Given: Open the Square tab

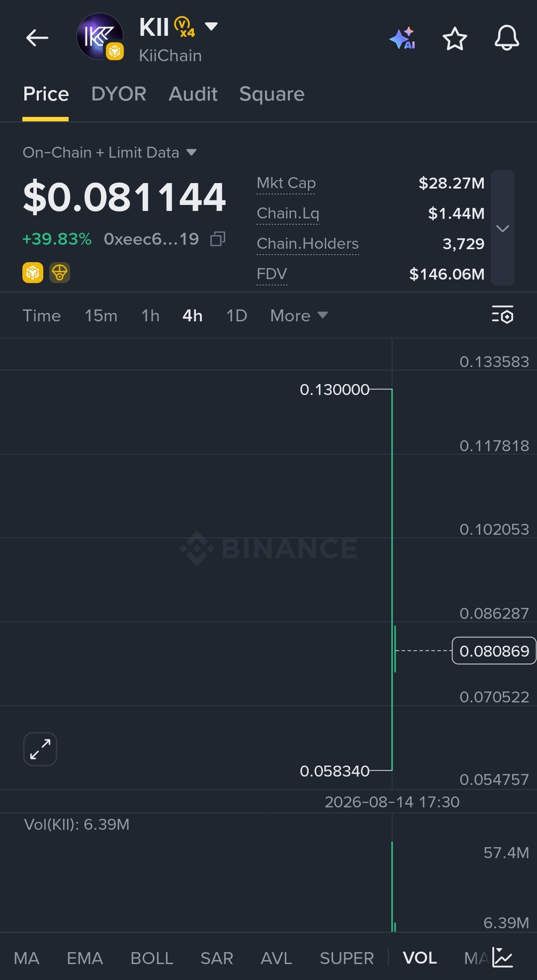Looking at the screenshot, I should [x=272, y=94].
